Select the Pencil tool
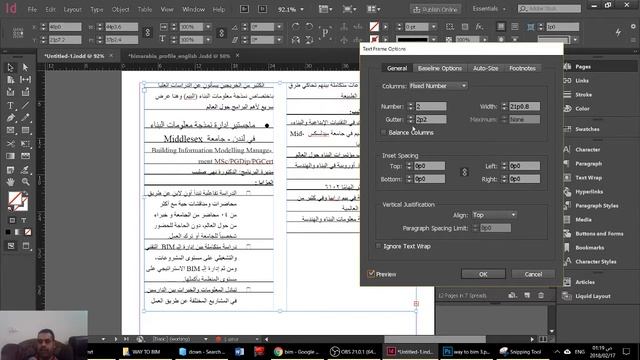The width and height of the screenshot is (640, 360). click(25, 118)
